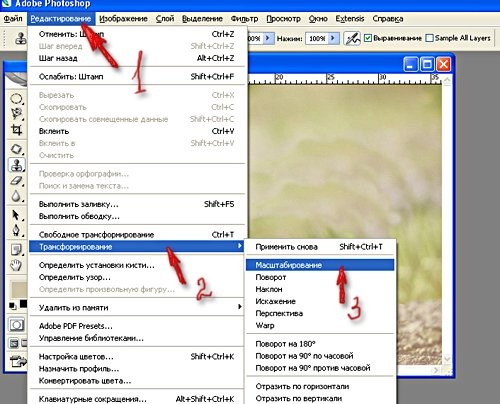This screenshot has width=500, height=404.
Task: Open the Фильтр menu
Action: click(244, 19)
